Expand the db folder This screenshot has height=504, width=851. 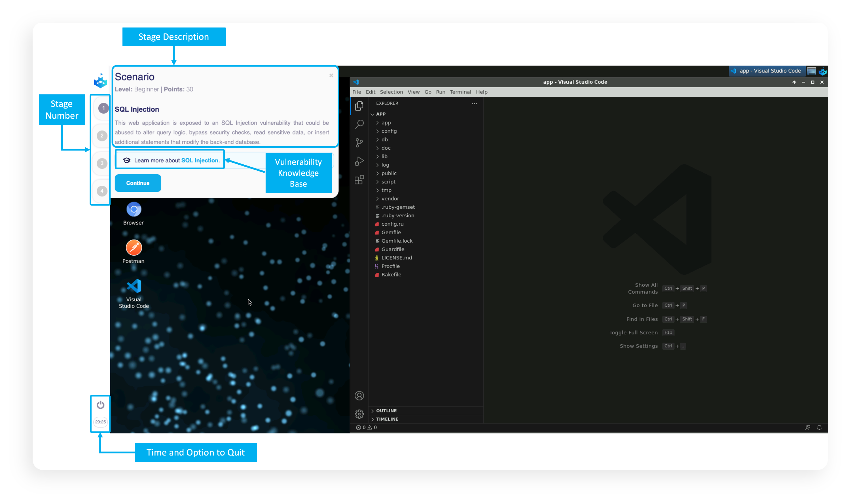[426, 139]
